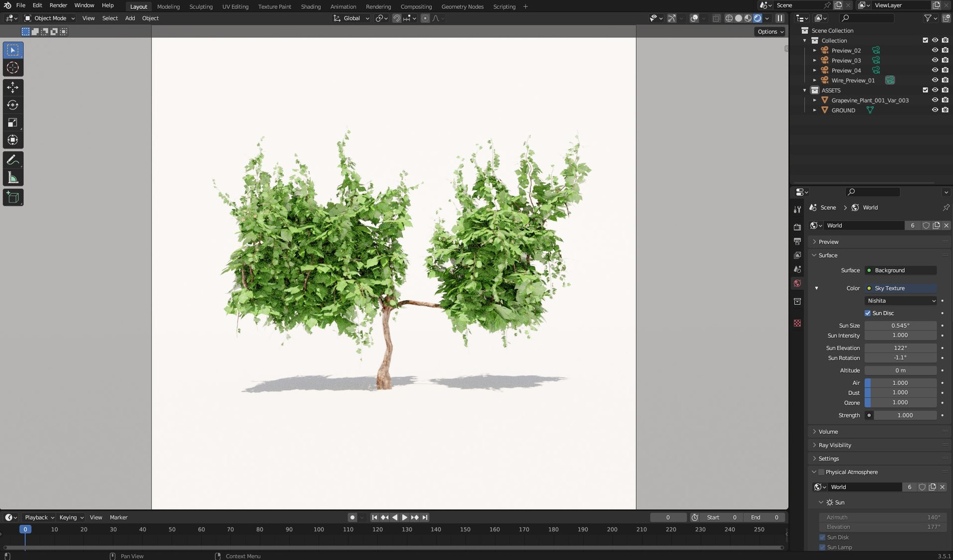Hide Preview_02 in the viewport
Image resolution: width=953 pixels, height=560 pixels.
[935, 50]
